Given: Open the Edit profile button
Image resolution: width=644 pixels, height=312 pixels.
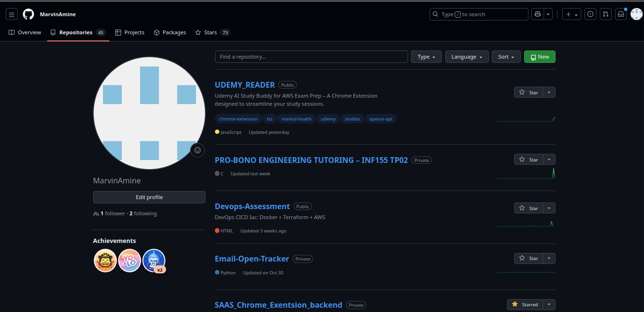Looking at the screenshot, I should pyautogui.click(x=149, y=197).
